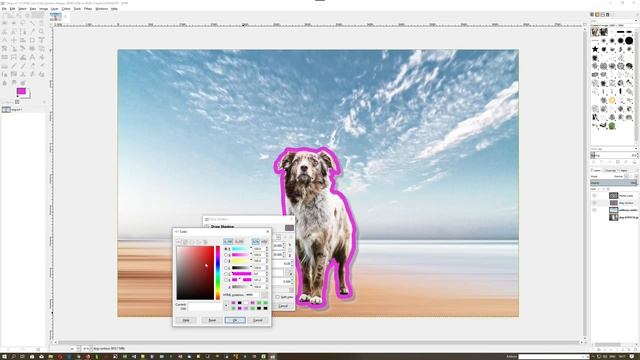The height and width of the screenshot is (360, 640).
Task: Select the yellow channel radio button
Action: tap(226, 261)
